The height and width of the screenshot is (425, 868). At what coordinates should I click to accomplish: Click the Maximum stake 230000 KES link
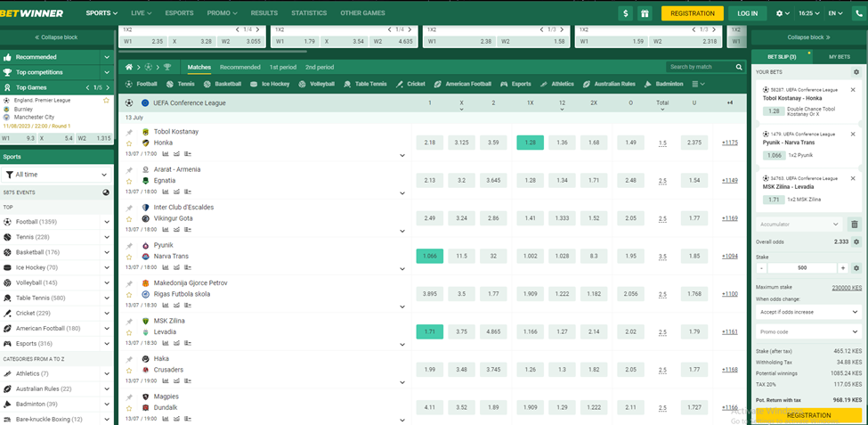point(847,288)
